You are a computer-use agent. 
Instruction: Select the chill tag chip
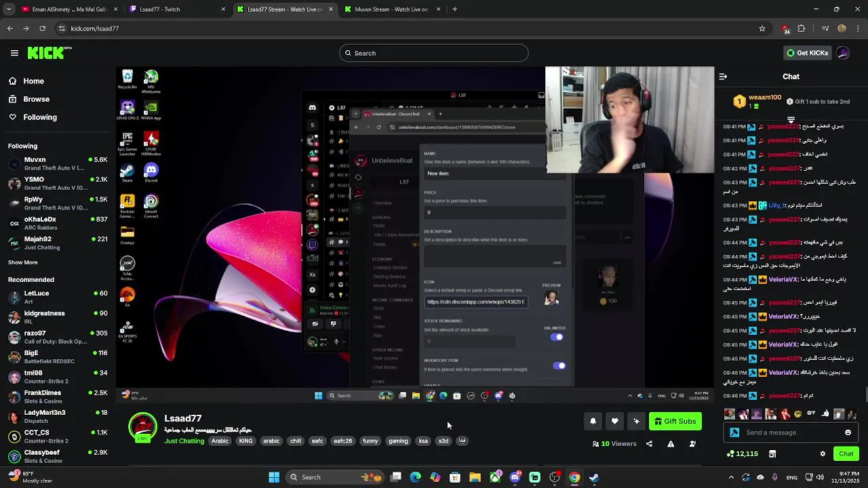(296, 441)
